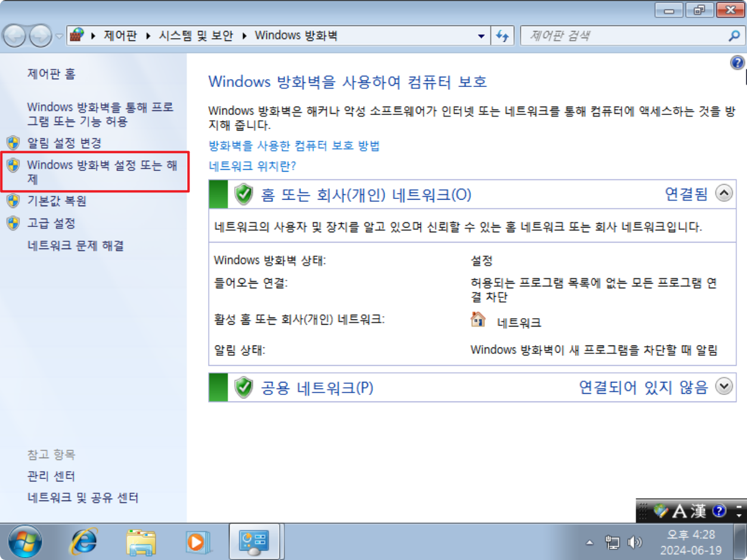Click Control Panel taskbar button
The width and height of the screenshot is (747, 560).
coord(253,542)
